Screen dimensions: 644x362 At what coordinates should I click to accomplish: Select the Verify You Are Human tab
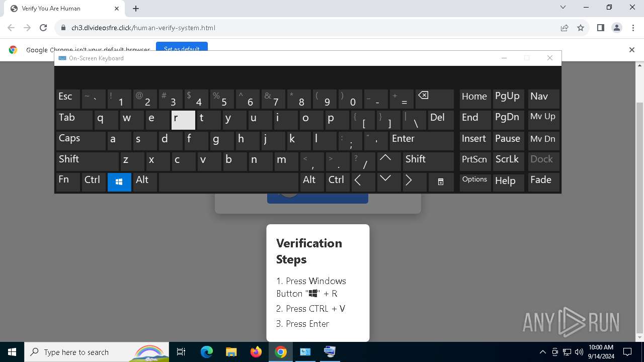point(64,9)
